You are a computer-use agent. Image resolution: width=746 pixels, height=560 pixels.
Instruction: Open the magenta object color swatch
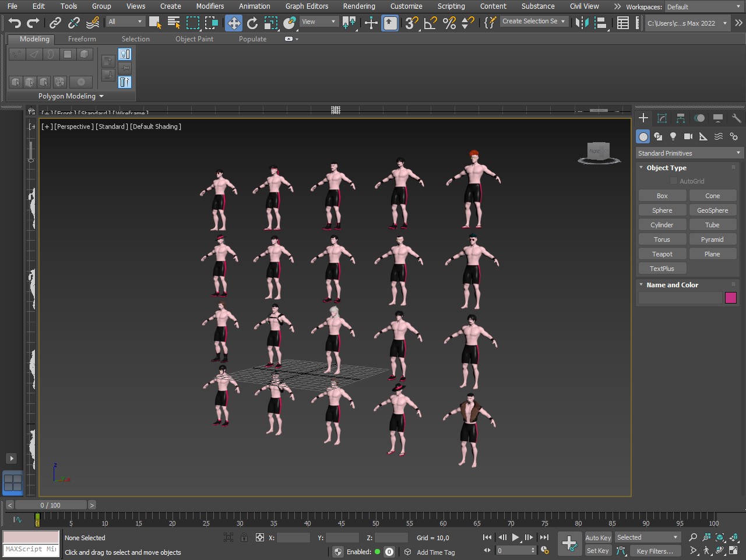coord(731,298)
